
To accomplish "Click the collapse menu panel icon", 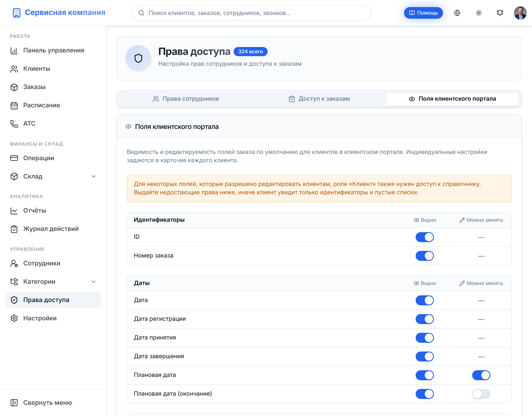I will (x=14, y=403).
